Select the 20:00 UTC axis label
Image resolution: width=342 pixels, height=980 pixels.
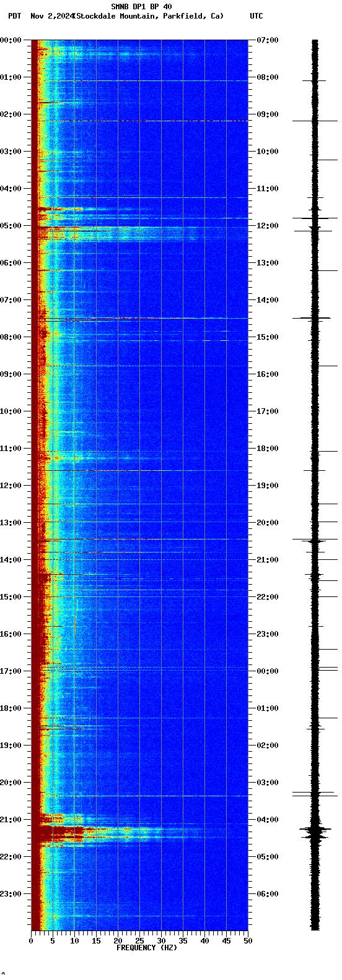coord(268,523)
